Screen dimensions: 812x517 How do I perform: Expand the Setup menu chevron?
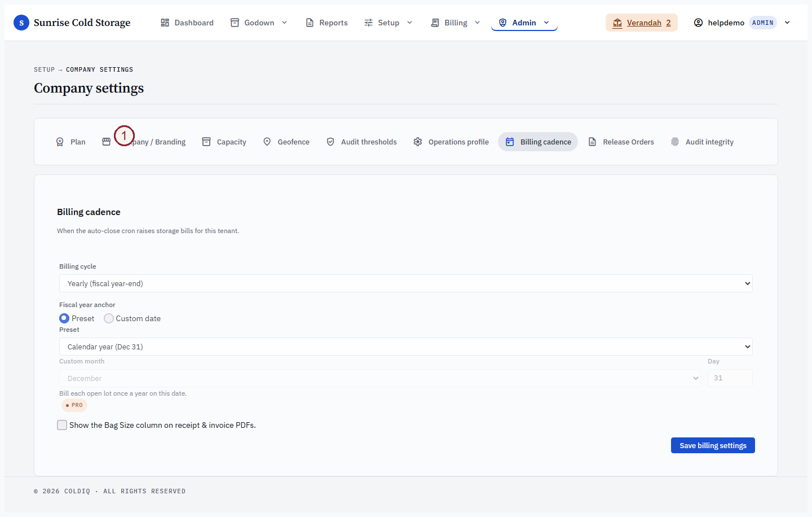[409, 23]
